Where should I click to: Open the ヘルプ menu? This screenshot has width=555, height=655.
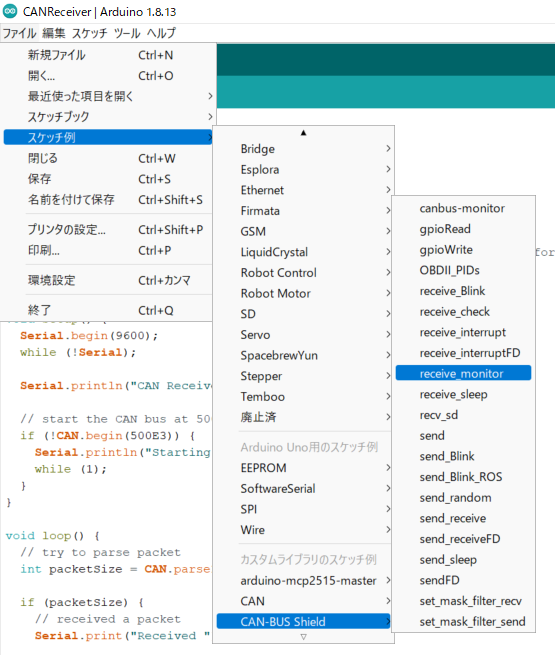coord(161,33)
